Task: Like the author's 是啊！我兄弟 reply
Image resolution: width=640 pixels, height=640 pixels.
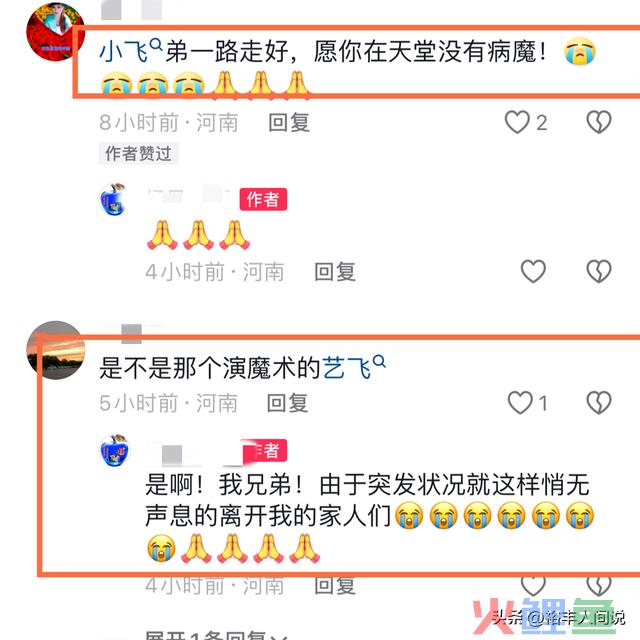Action: pyautogui.click(x=533, y=586)
